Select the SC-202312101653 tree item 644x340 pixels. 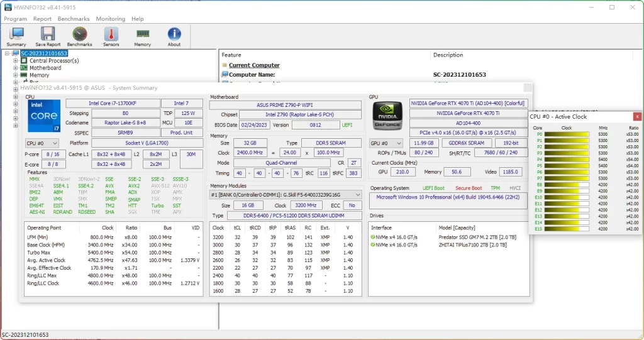click(x=44, y=53)
